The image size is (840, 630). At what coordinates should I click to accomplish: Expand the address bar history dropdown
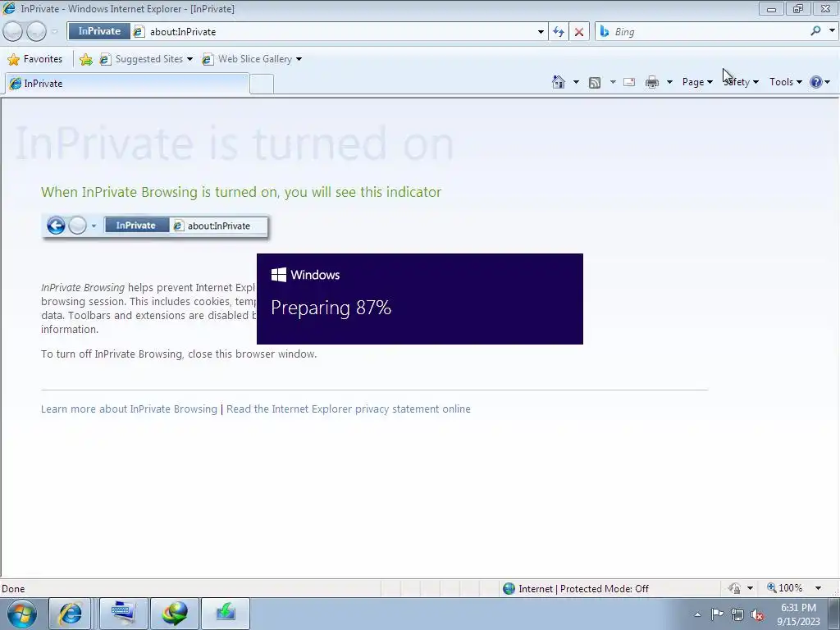coord(541,32)
